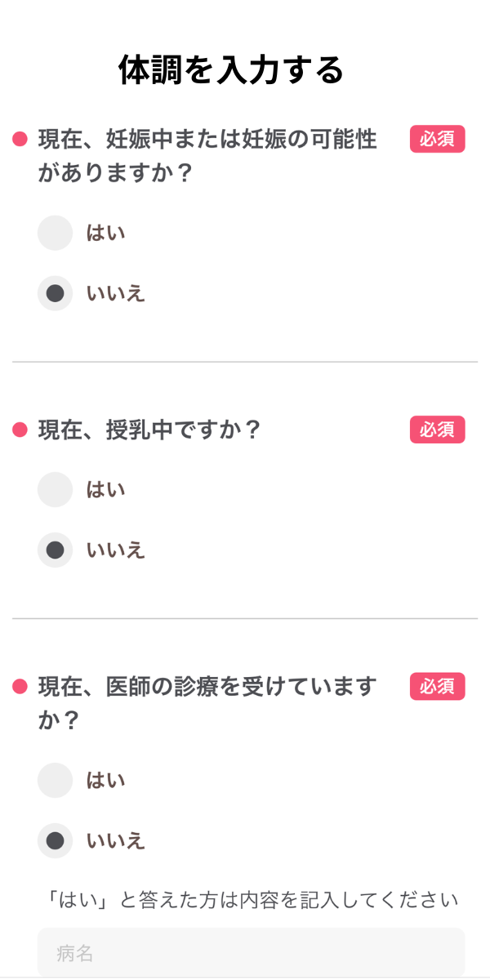490x980 pixels.
Task: Click the 必須 badge beside the 授乳中 question
Action: click(437, 430)
